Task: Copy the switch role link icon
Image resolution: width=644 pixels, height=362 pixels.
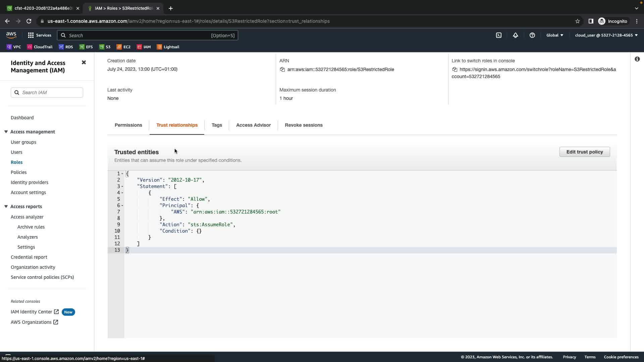Action: [455, 69]
